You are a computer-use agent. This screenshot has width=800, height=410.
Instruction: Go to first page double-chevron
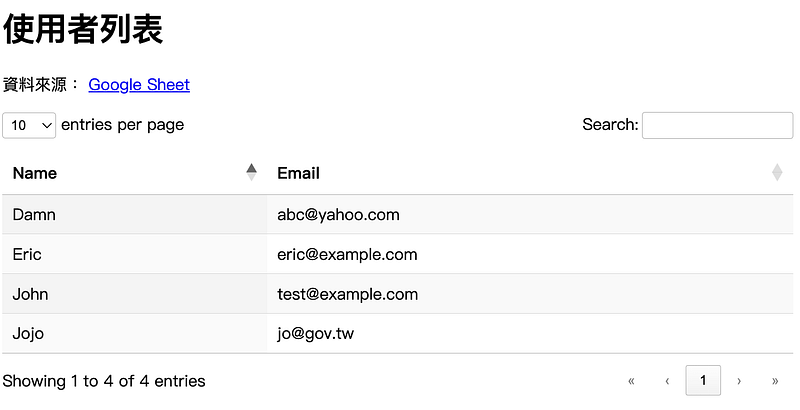631,381
